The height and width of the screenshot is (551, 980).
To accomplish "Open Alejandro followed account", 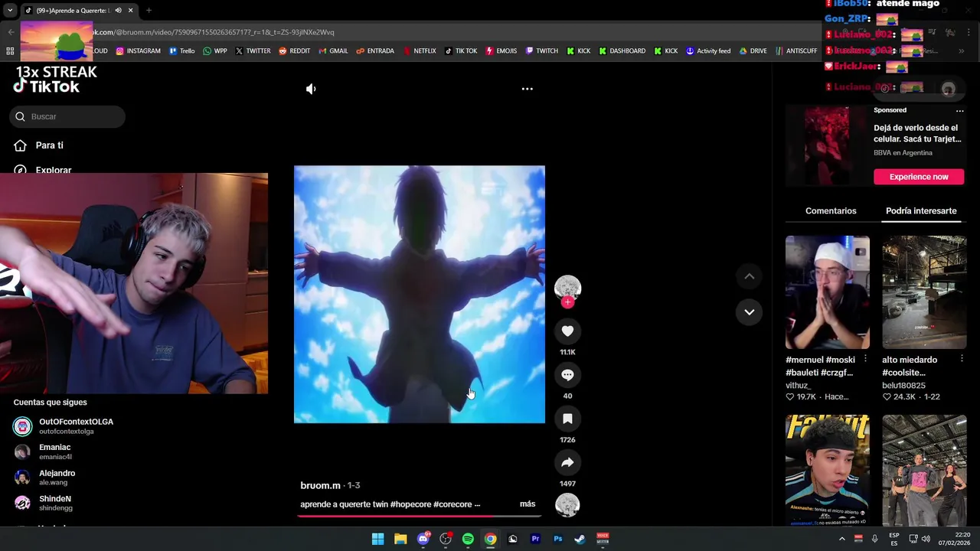I will (x=45, y=478).
